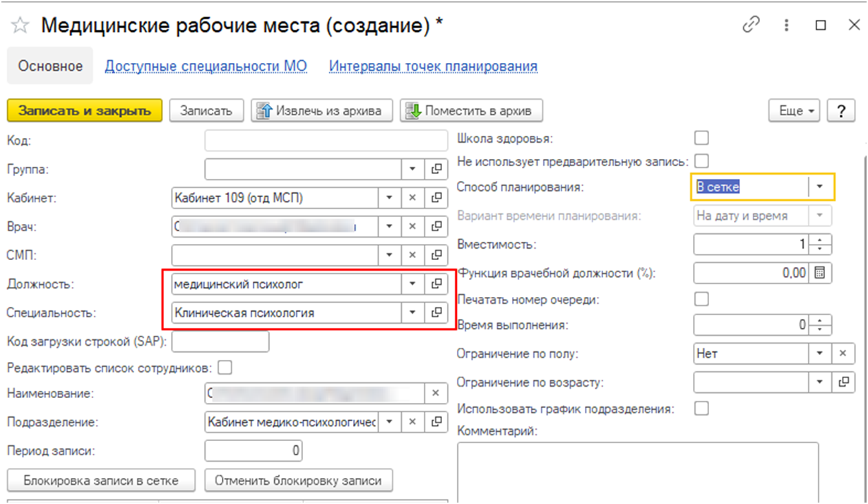Click Записать и закрыть button
Screen dimensions: 868x504
tap(85, 111)
